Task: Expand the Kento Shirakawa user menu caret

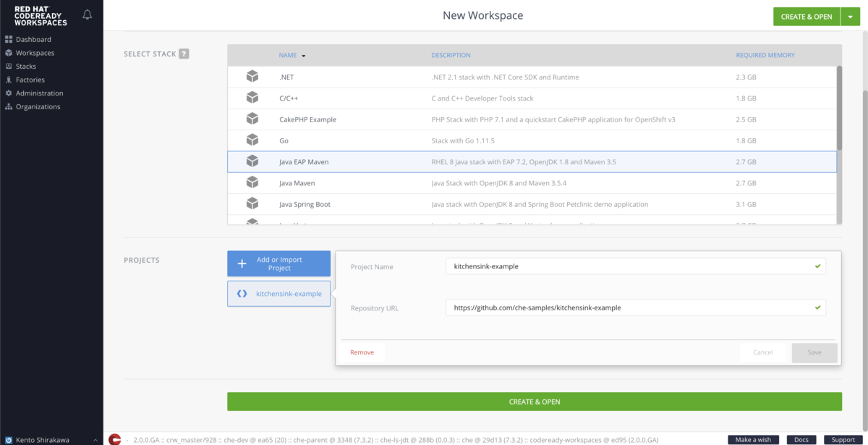Action: tap(95, 440)
